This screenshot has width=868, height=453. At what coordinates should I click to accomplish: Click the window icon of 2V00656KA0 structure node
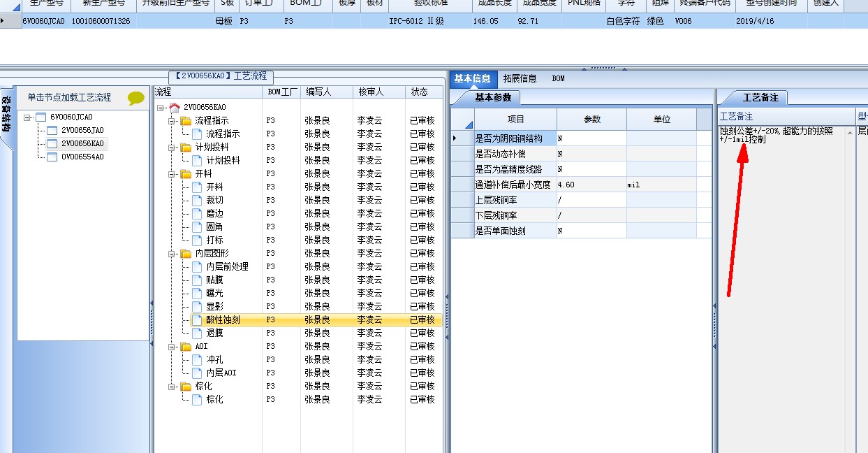pyautogui.click(x=52, y=143)
